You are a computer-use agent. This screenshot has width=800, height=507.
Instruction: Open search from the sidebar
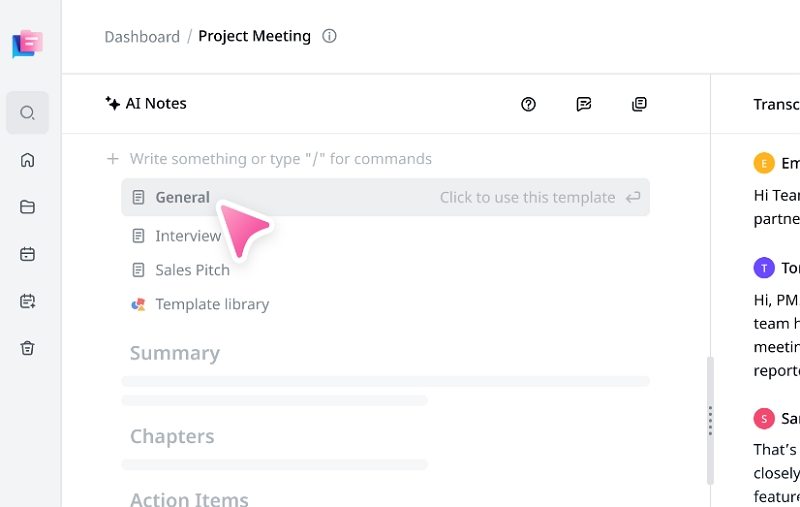tap(28, 113)
